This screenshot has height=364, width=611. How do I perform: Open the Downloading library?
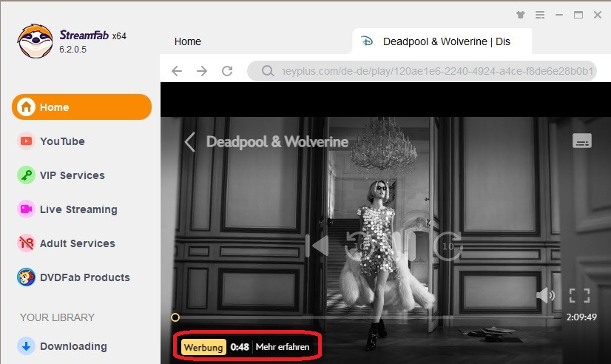point(73,346)
